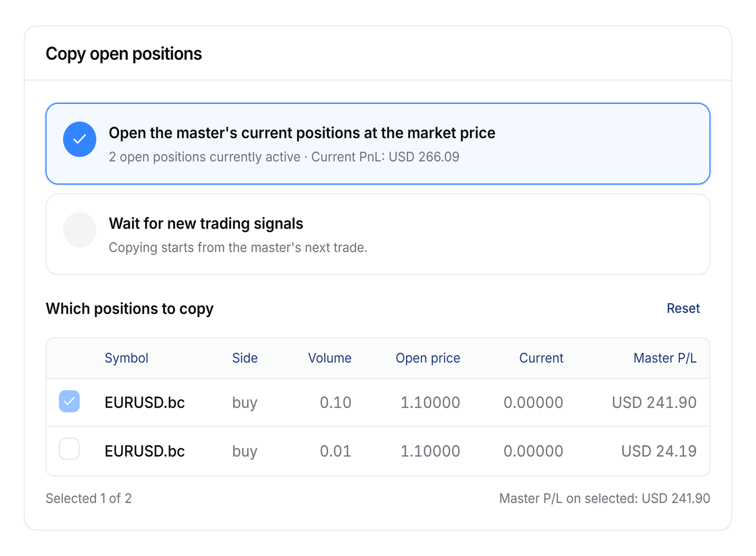Click Copying starts from master's next trade text

tap(238, 248)
